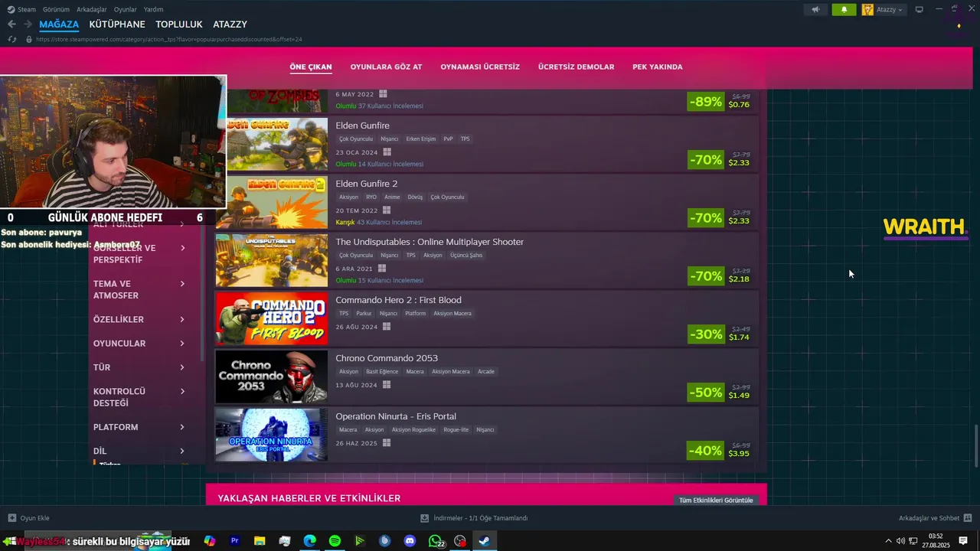The height and width of the screenshot is (551, 980).
Task: Click the Commando Hero 2 thumbnail image
Action: [271, 318]
